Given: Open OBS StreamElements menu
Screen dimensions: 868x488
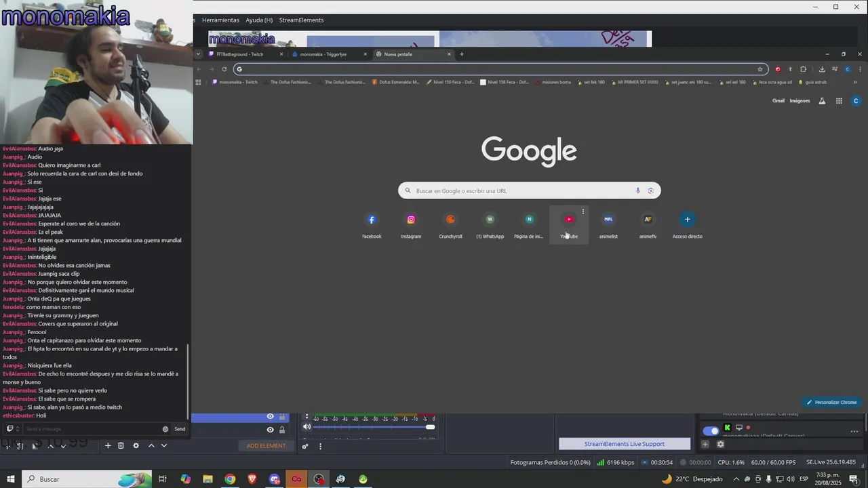Looking at the screenshot, I should (x=301, y=20).
